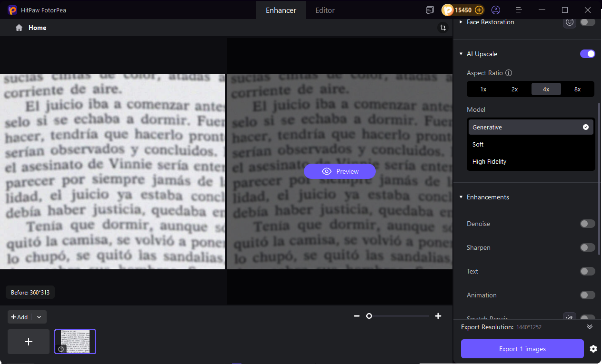The width and height of the screenshot is (602, 364).
Task: Disable the AI Upscale toggle
Action: 587,54
